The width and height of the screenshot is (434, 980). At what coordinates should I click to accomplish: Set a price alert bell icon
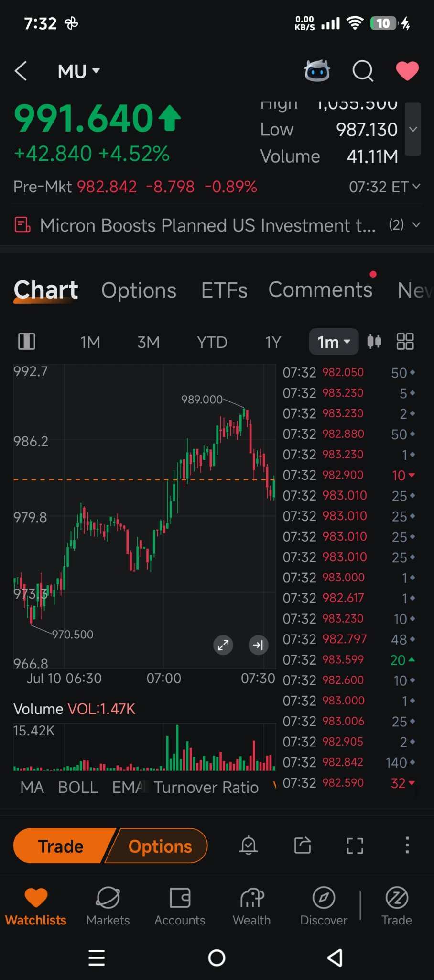pos(249,846)
